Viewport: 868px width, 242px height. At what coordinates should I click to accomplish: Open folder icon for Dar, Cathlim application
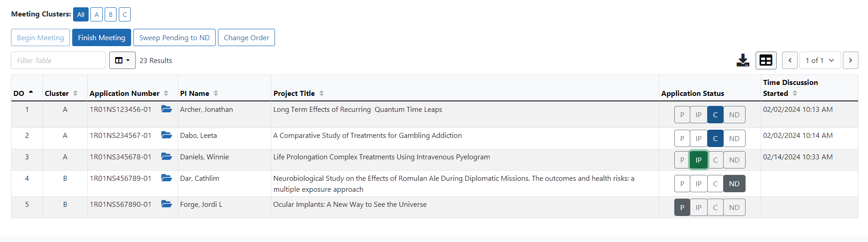[166, 178]
